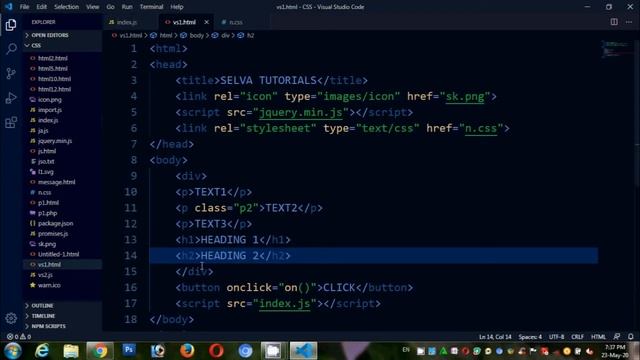
Task: Close the vs1.html tab
Action: 207,22
